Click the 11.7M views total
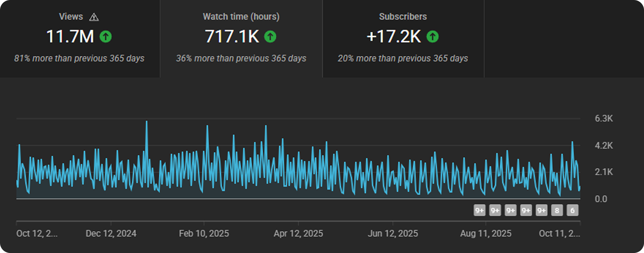Screen dimensions: 644x253 [70, 37]
